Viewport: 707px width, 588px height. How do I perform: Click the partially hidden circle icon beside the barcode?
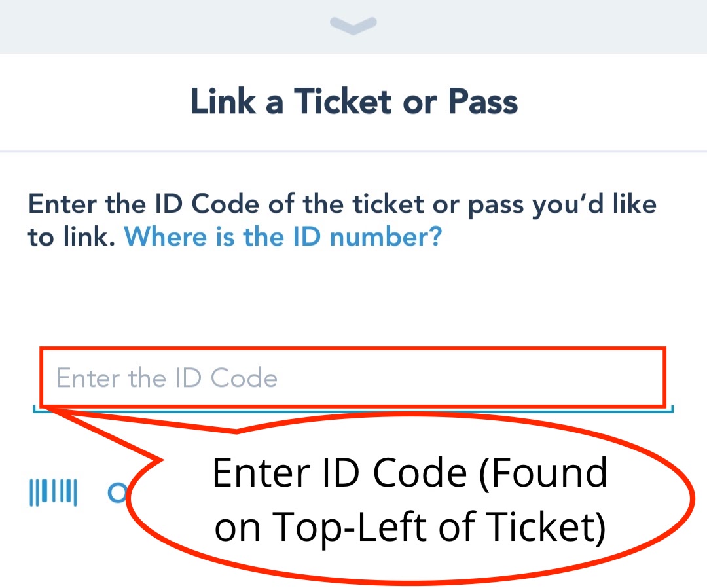118,492
